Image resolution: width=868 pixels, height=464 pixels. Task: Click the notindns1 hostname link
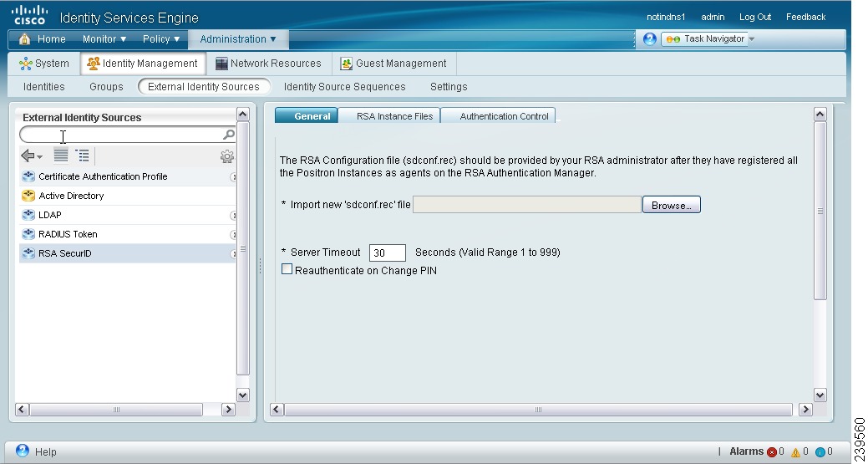click(665, 18)
